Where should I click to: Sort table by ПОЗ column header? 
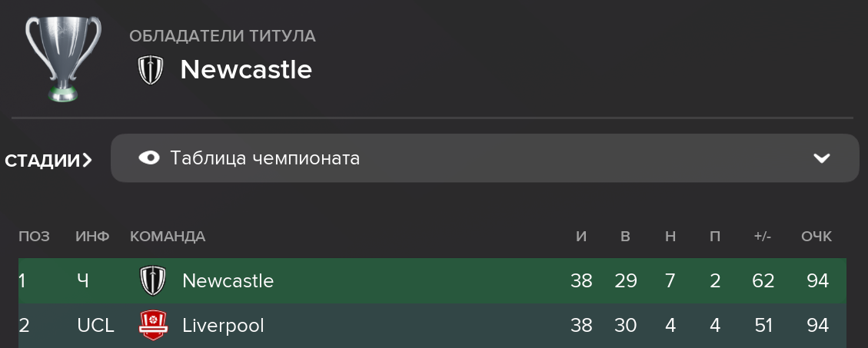pos(35,237)
